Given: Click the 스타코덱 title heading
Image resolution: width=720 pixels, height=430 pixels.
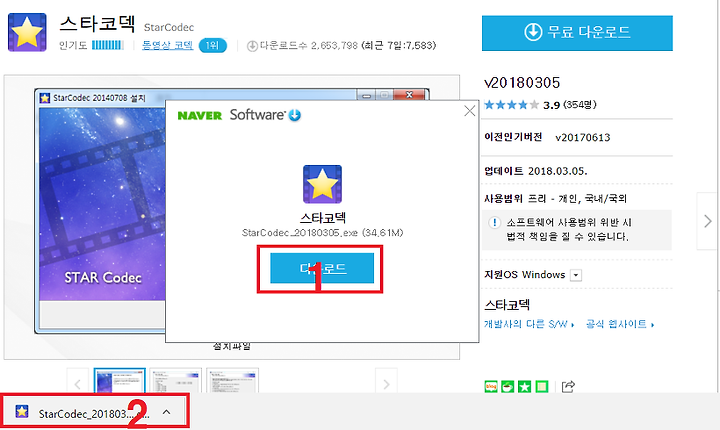Looking at the screenshot, I should (x=97, y=23).
